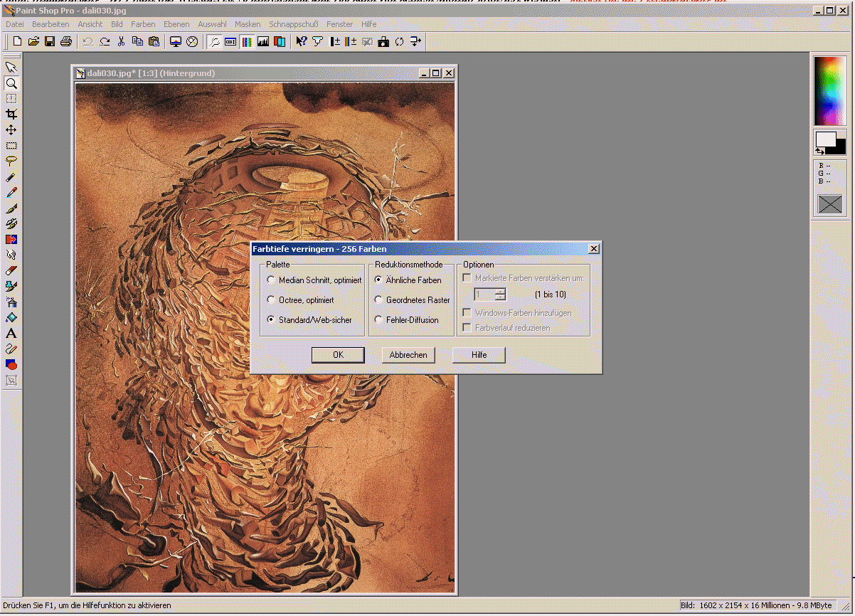
Task: Open the Fenster menu
Action: (340, 24)
